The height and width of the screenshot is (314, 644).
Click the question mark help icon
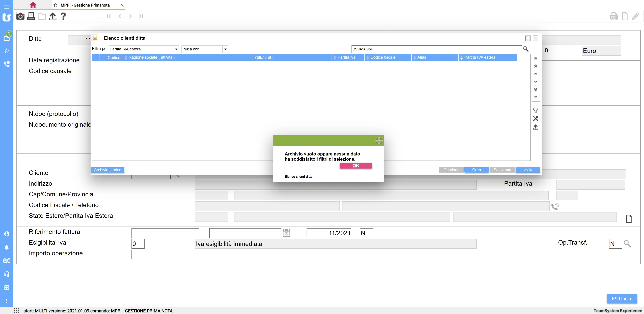(63, 16)
